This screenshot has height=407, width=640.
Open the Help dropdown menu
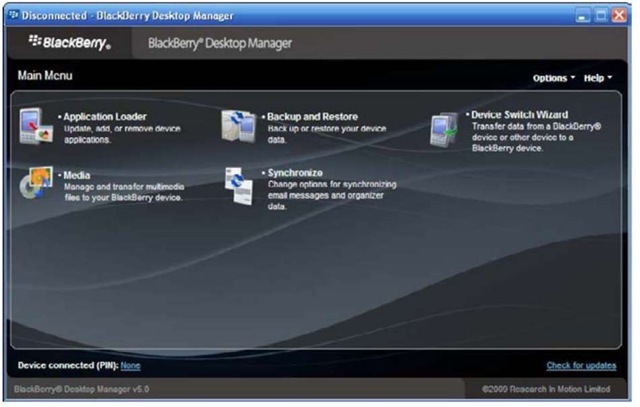(598, 78)
